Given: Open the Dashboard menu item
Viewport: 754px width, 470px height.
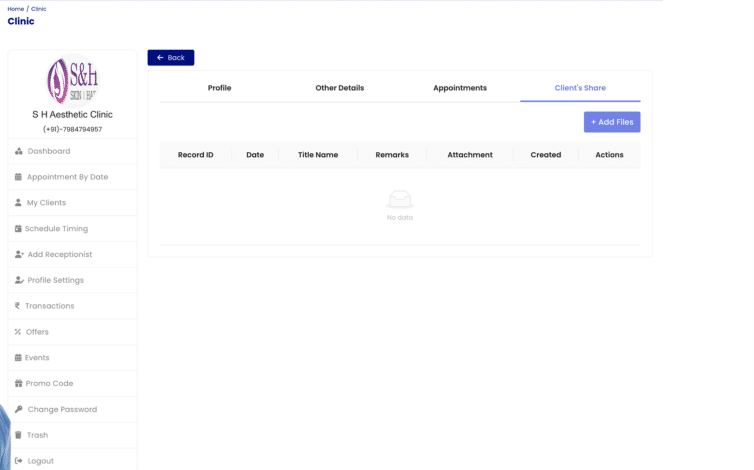Looking at the screenshot, I should pyautogui.click(x=73, y=151).
